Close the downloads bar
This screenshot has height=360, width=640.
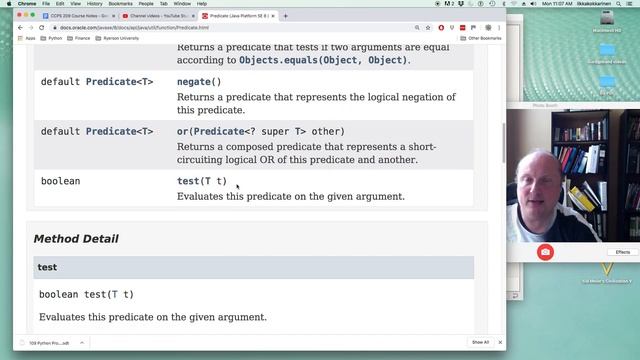pos(500,342)
